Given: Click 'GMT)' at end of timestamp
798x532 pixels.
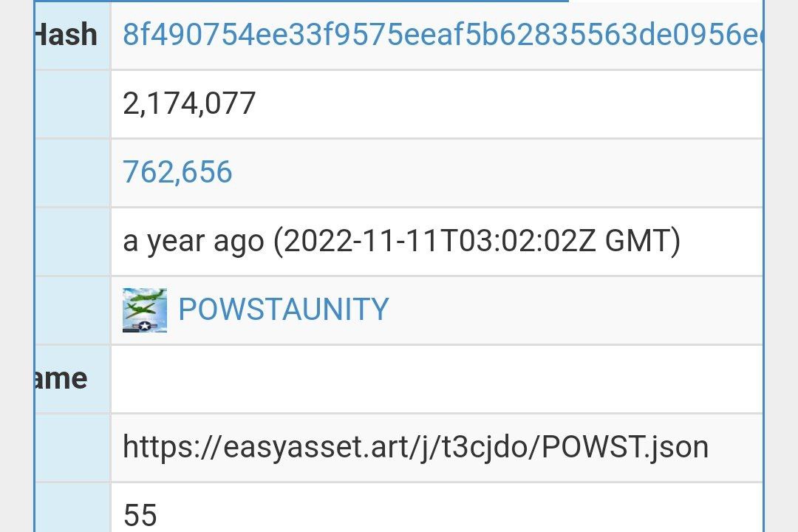Looking at the screenshot, I should point(642,242).
